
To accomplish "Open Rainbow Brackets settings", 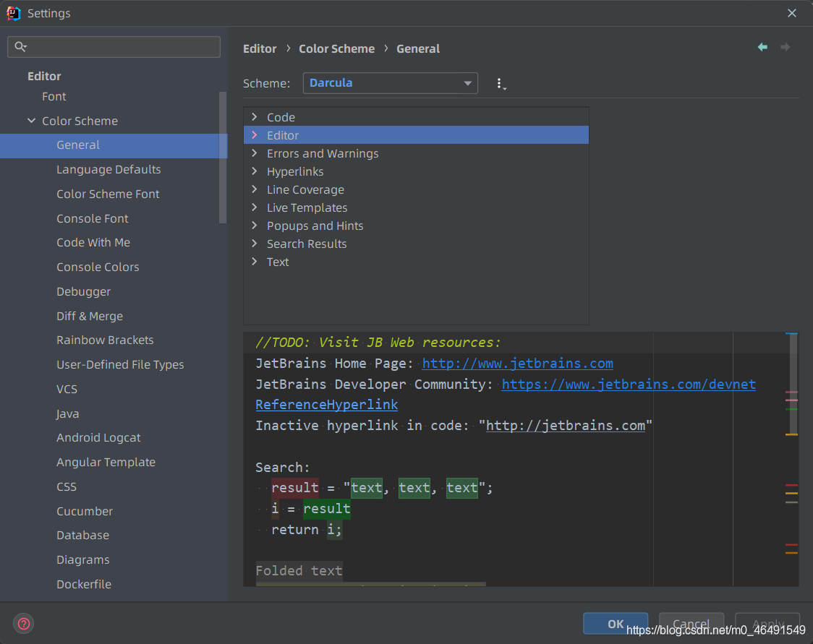I will [105, 340].
